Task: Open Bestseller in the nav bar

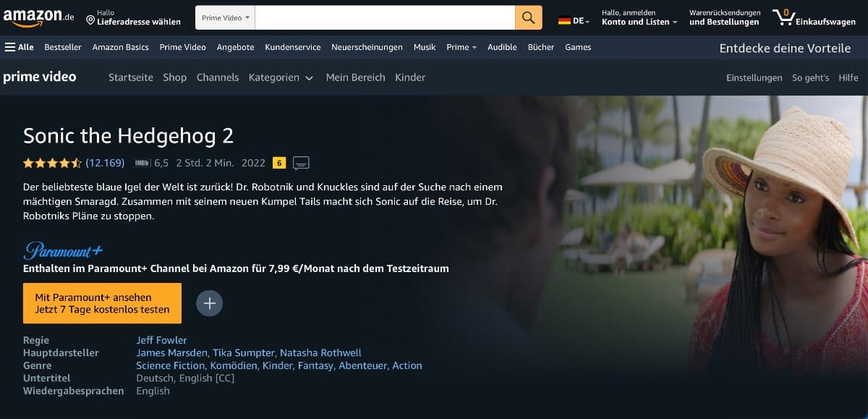Action: pos(63,47)
